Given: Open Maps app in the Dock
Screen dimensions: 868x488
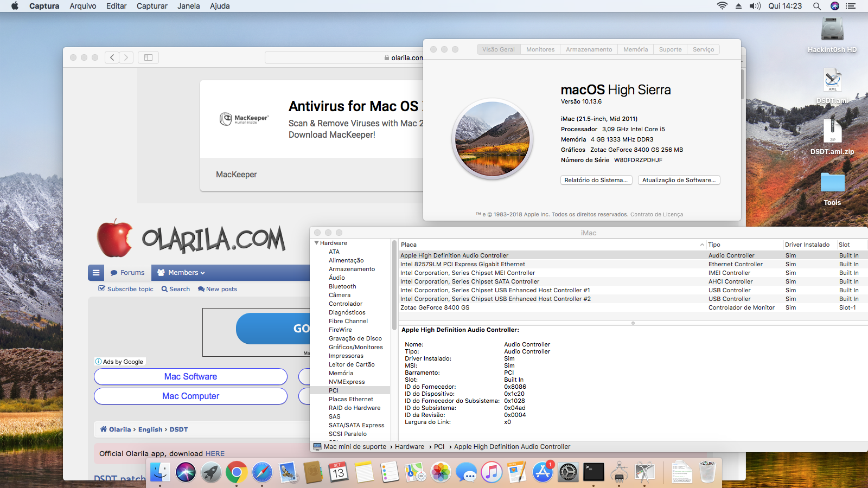Looking at the screenshot, I should (416, 472).
